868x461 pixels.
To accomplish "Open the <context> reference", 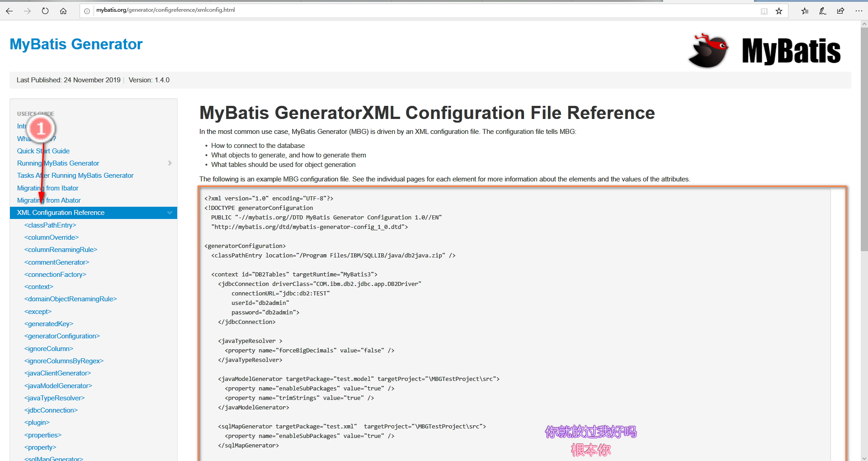I will click(39, 287).
